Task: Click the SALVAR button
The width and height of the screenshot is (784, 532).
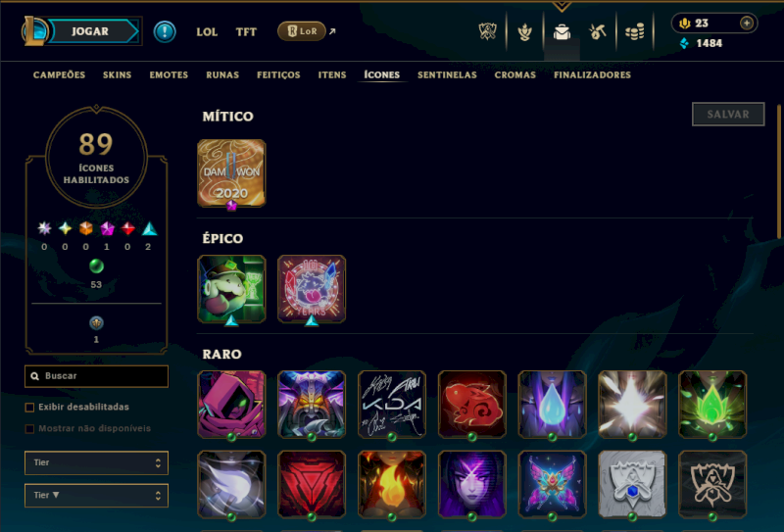Action: (x=728, y=114)
